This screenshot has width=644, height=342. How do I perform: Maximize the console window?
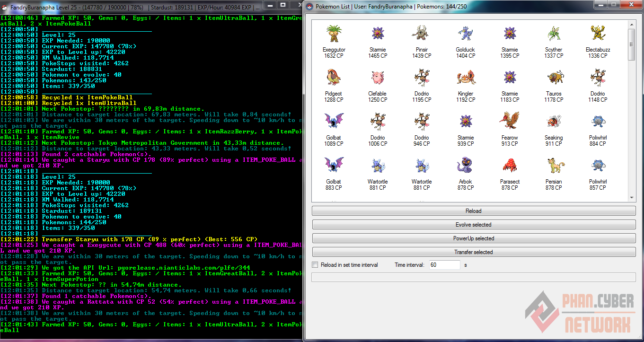point(283,5)
